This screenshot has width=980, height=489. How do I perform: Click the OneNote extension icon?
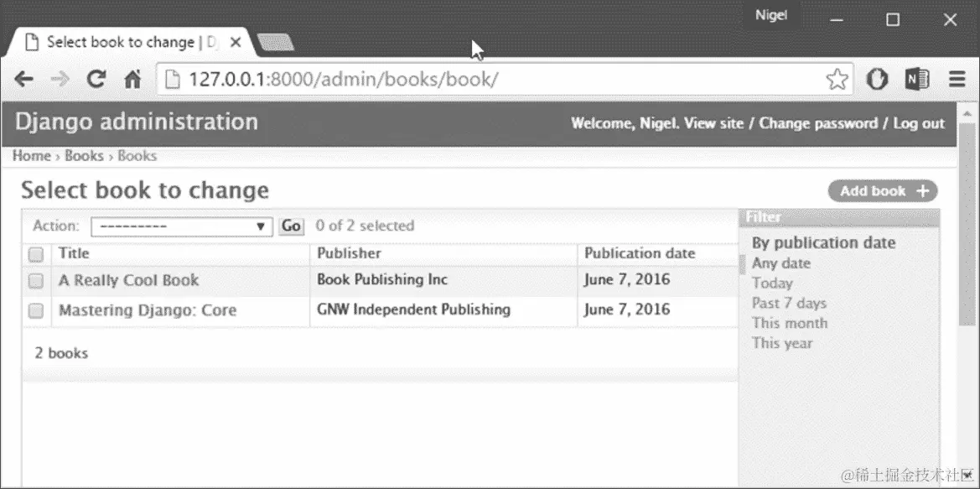pos(917,80)
